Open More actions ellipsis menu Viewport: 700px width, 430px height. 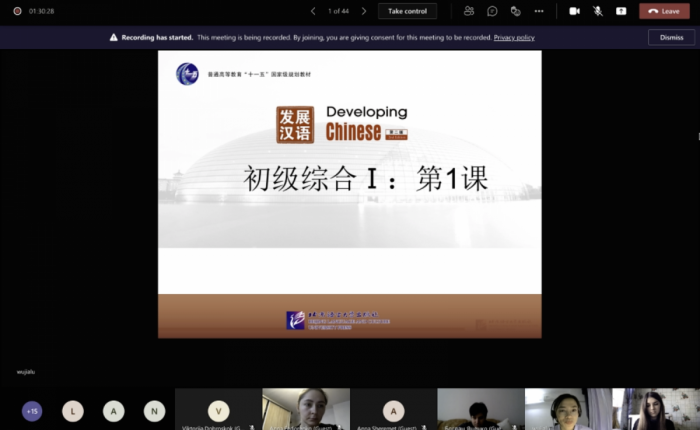[539, 11]
